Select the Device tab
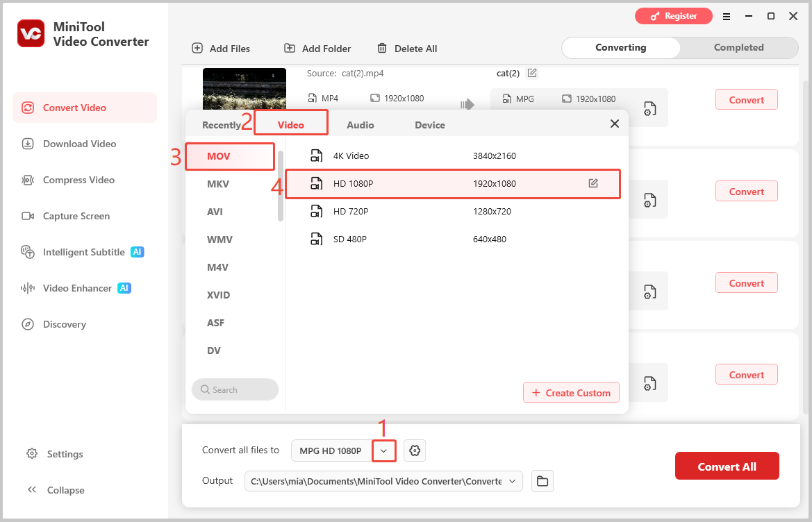 point(430,125)
